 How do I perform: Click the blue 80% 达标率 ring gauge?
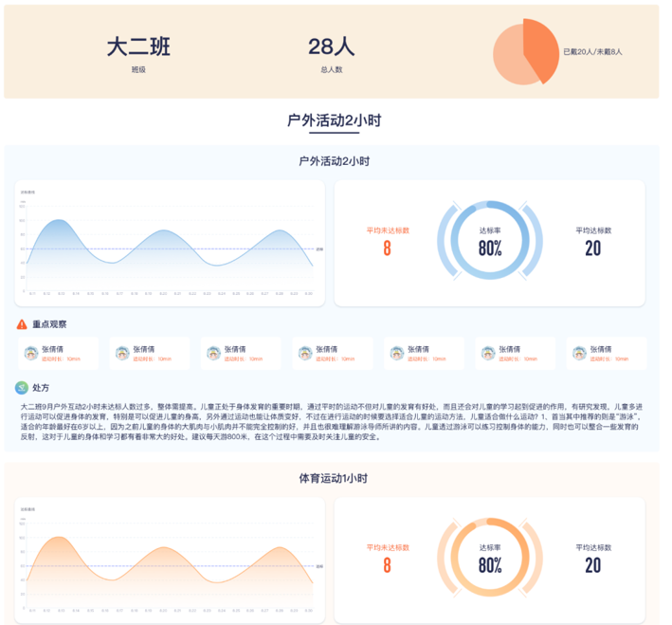point(490,240)
